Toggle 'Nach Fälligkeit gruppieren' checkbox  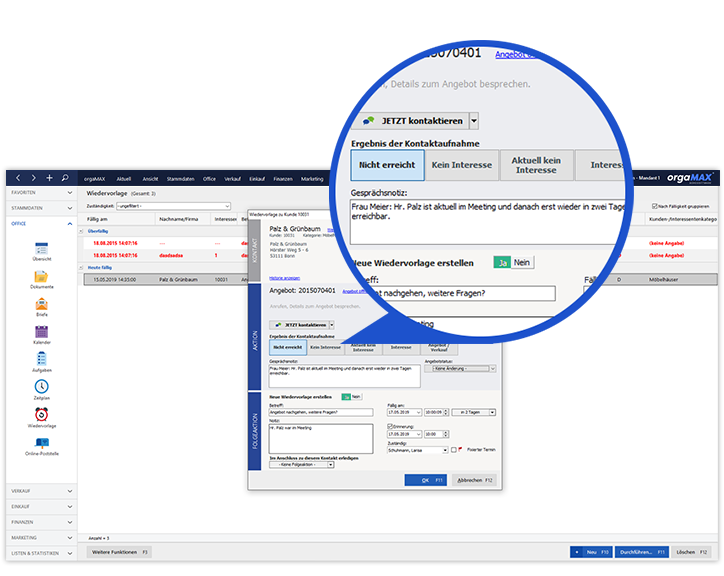pos(654,206)
